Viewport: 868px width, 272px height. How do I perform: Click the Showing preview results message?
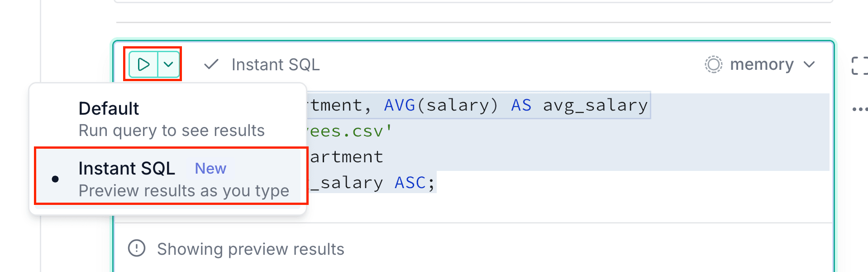pos(251,249)
